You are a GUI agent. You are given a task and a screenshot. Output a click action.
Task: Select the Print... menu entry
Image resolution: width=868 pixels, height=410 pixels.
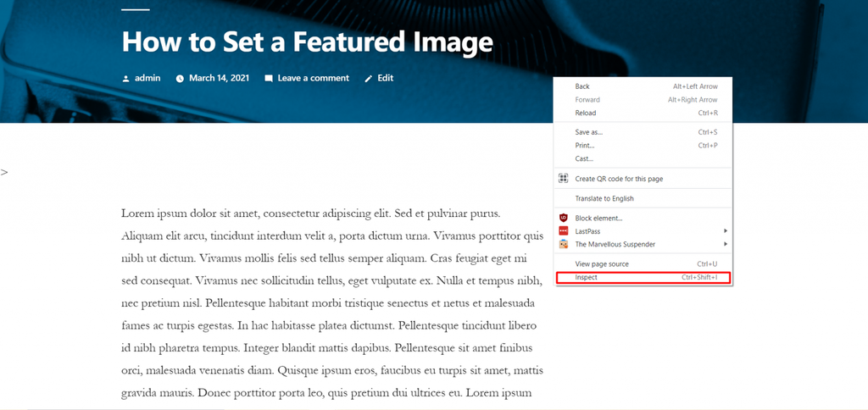click(643, 146)
